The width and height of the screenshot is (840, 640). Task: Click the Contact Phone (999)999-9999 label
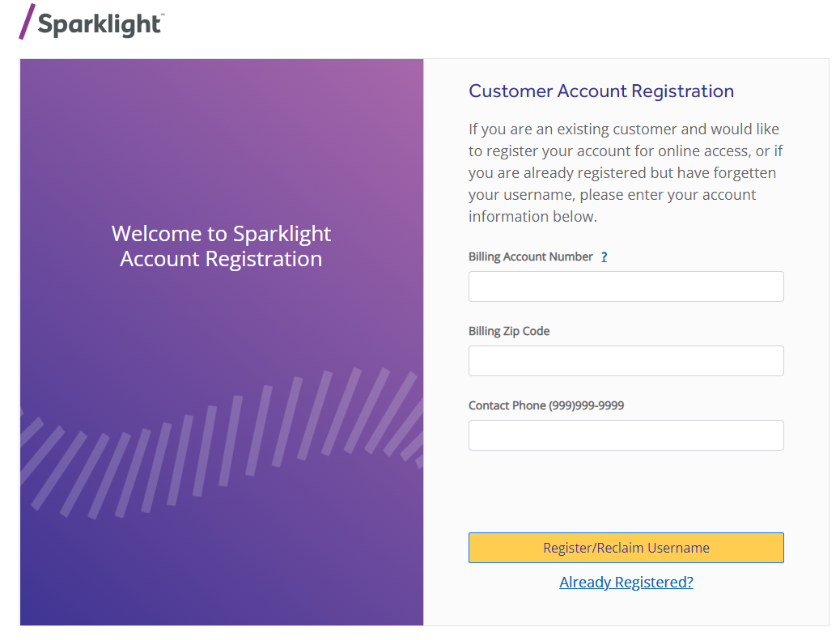coord(546,406)
